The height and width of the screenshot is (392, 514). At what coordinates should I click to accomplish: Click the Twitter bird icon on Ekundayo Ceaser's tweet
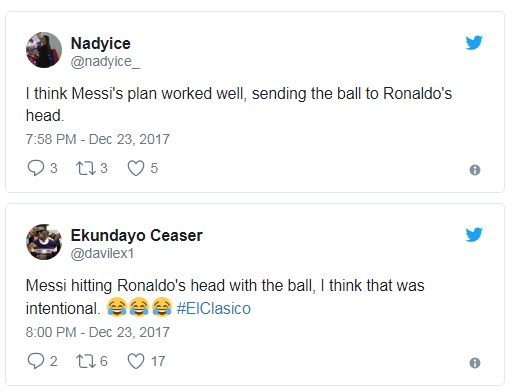click(x=474, y=235)
